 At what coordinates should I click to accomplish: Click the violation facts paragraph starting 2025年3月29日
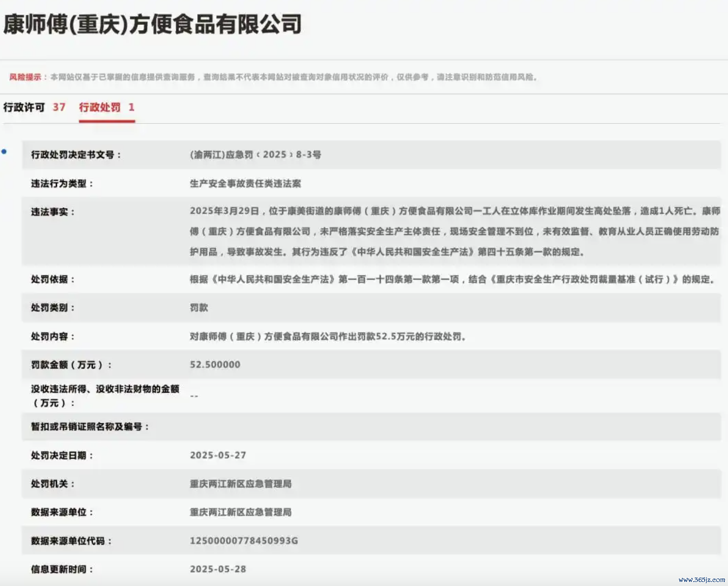[x=454, y=232]
